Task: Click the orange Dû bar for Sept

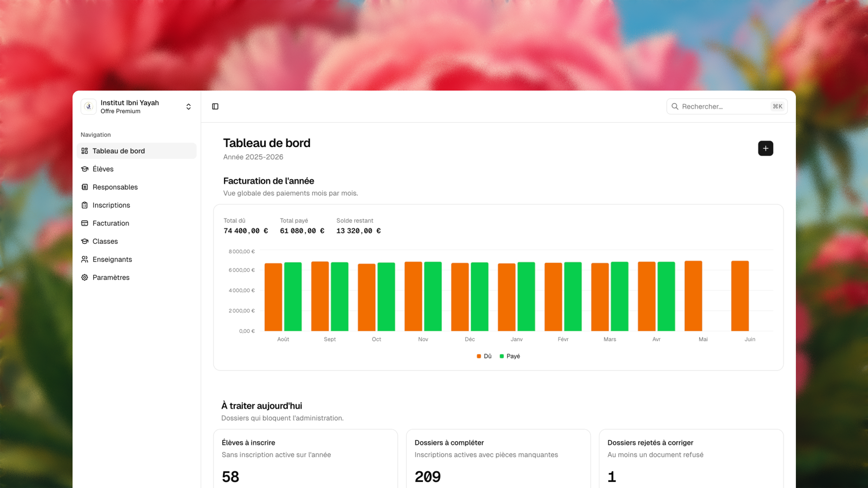Action: (x=320, y=296)
